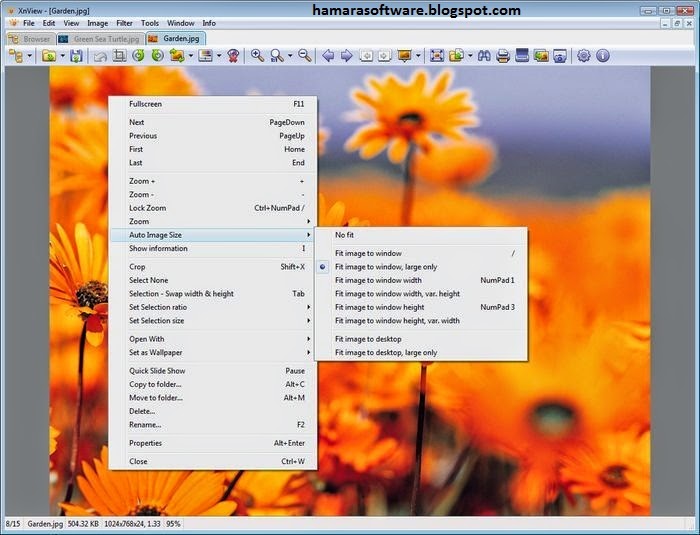Click the Save floppy disk icon
Screen dimensions: 700x535
pyautogui.click(x=76, y=56)
